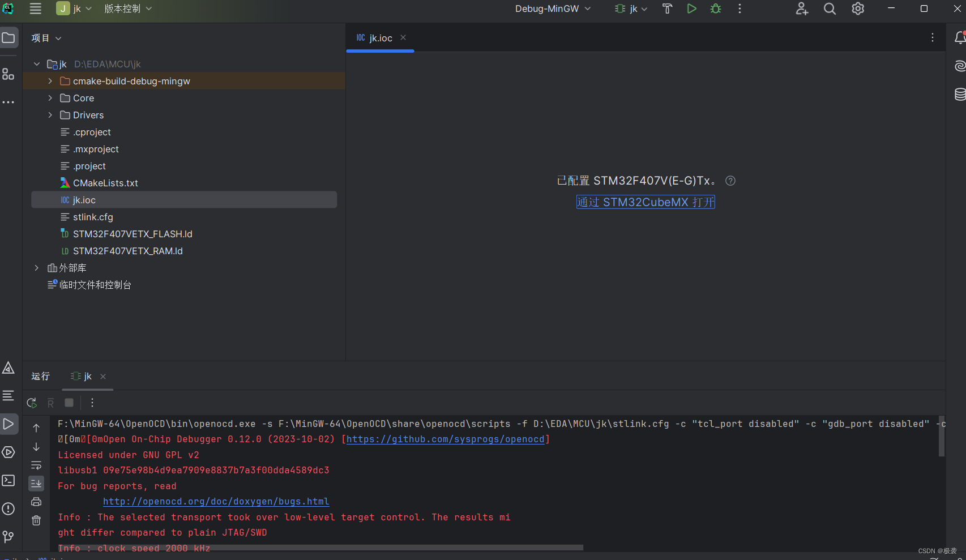
Task: Open the Structure tool window icon
Action: tap(8, 74)
